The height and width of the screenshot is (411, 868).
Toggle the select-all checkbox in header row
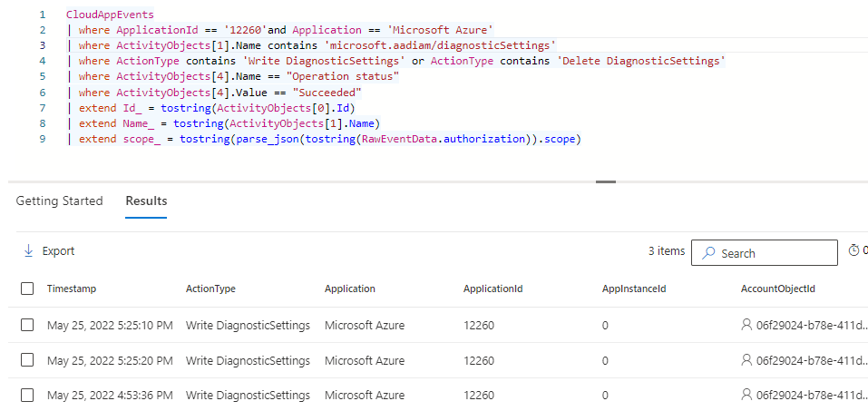click(x=27, y=289)
